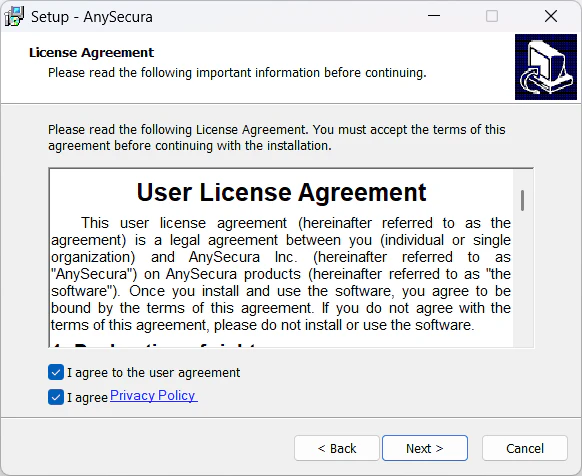
Task: Uncheck "I agree to the user agreement" checkbox
Action: 56,372
